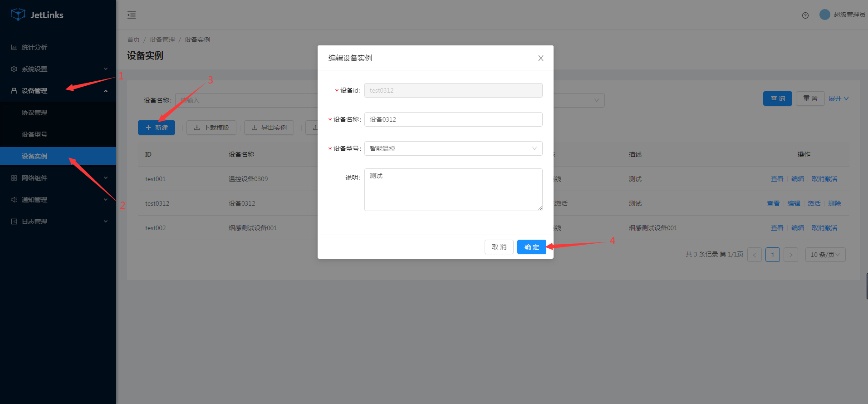Select 设备型号 submenu item

(x=34, y=134)
